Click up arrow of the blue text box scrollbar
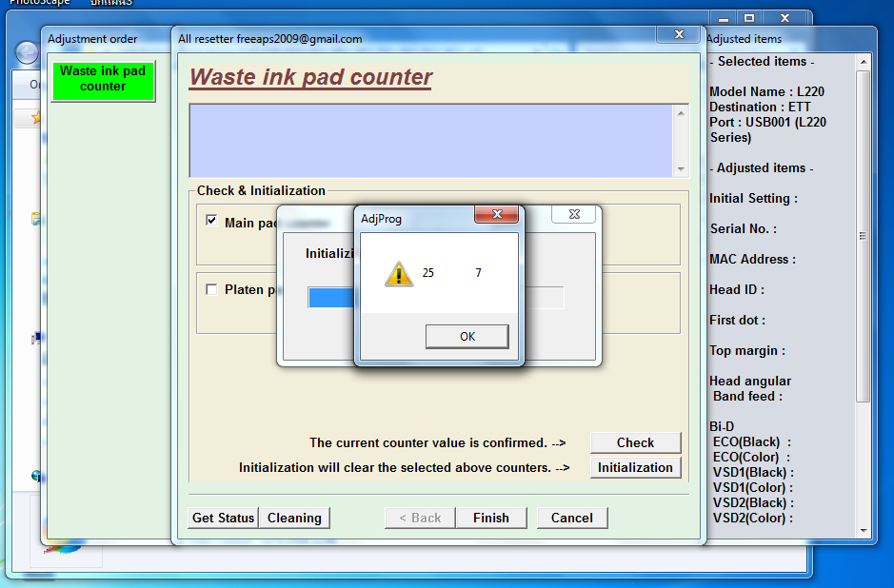Screen dimensions: 894x588 [x=681, y=113]
